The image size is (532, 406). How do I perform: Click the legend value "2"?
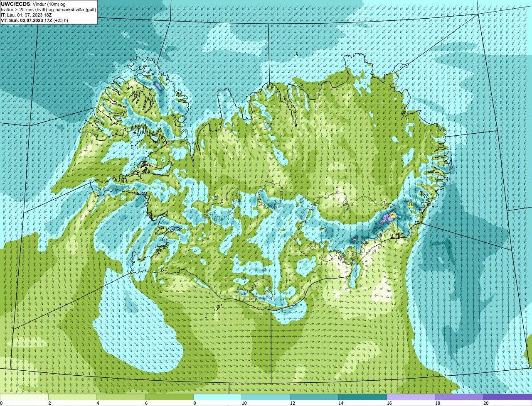click(x=49, y=403)
